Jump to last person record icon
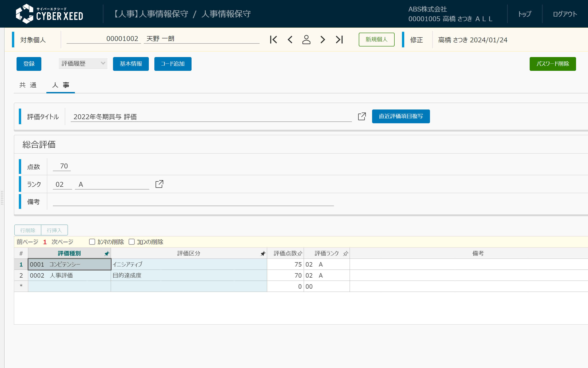The width and height of the screenshot is (588, 368). point(339,40)
